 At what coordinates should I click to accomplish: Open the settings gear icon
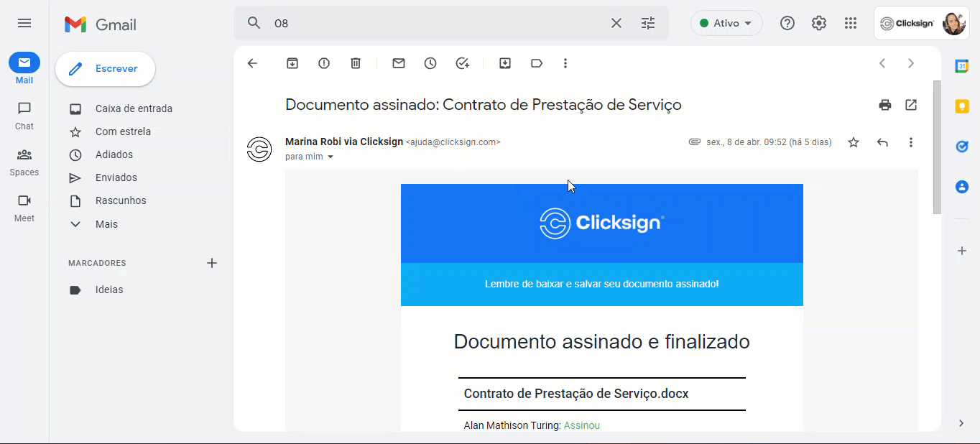tap(819, 23)
